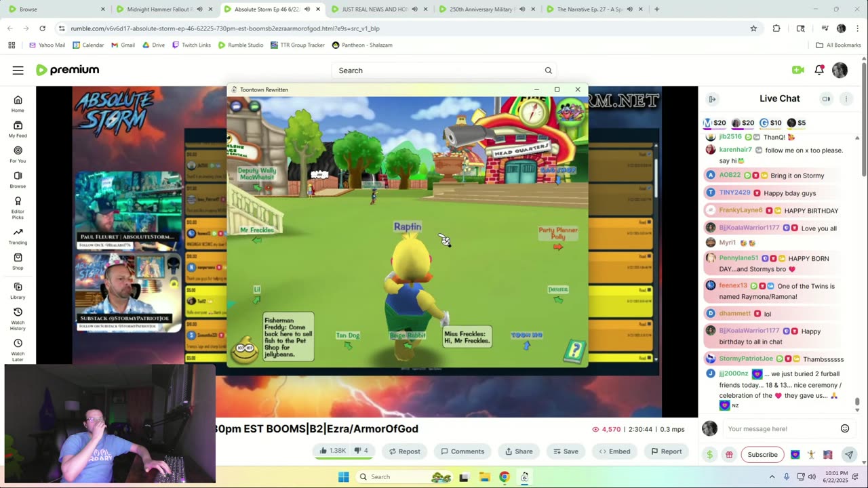Open the TTR Group Tracker bookmark
The width and height of the screenshot is (868, 488).
tap(297, 45)
